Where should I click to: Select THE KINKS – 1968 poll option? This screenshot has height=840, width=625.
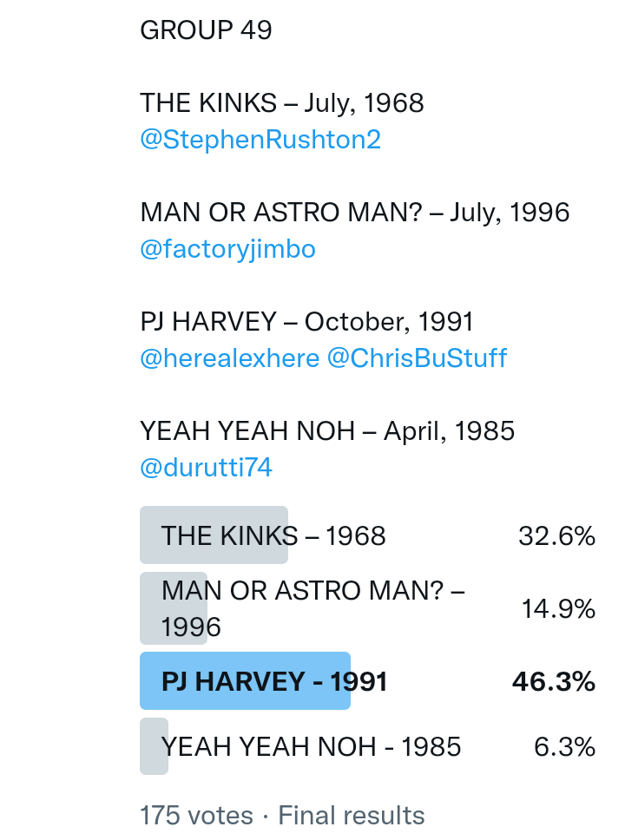[x=273, y=535]
